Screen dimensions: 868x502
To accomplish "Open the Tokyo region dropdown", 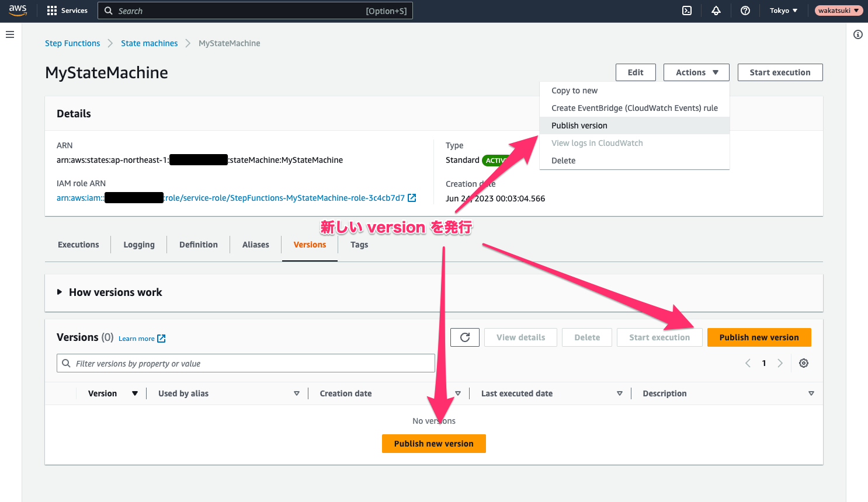I will (783, 11).
